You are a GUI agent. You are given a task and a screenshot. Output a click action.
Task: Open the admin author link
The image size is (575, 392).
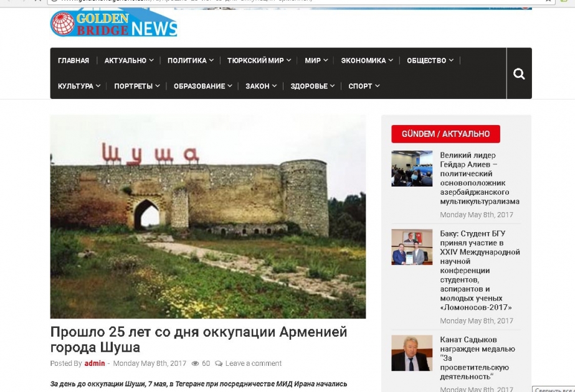click(x=95, y=363)
